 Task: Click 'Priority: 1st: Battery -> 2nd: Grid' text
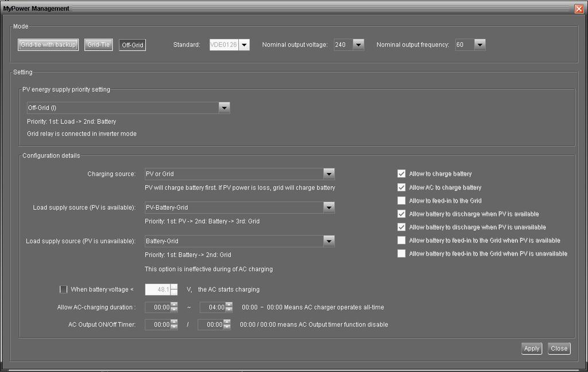[x=188, y=255]
